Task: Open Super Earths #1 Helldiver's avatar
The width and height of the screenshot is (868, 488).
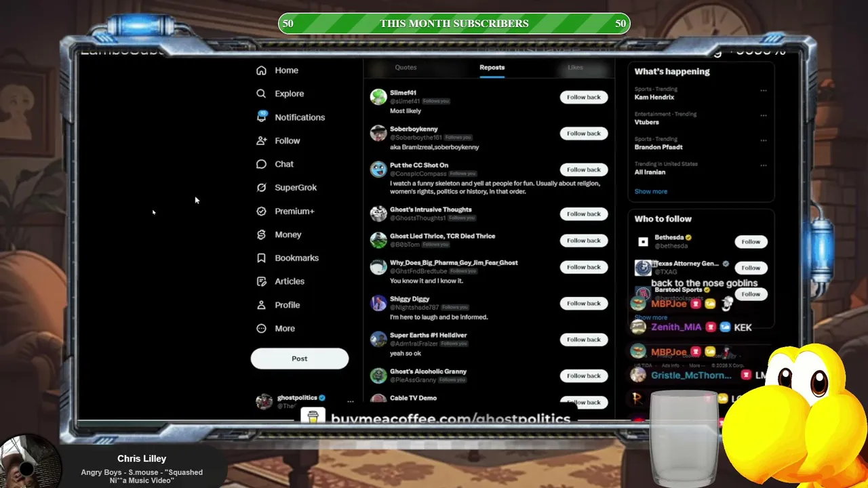Action: tap(378, 339)
